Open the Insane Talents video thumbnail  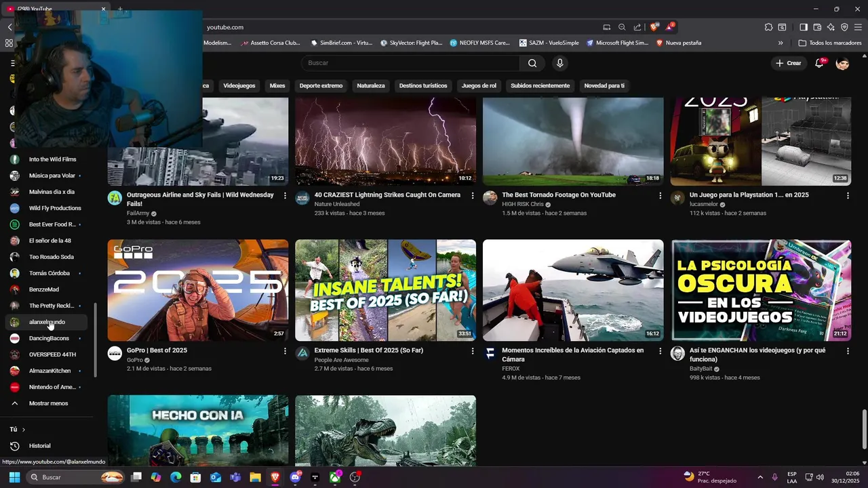pyautogui.click(x=385, y=290)
